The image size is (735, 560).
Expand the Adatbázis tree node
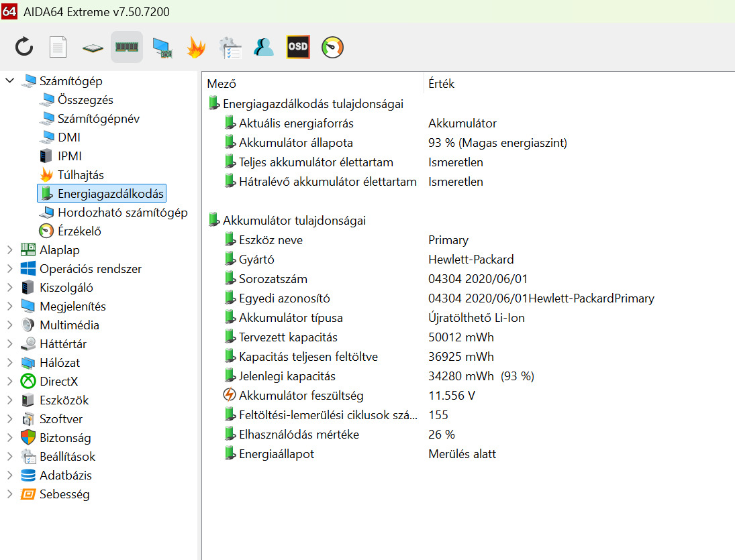click(x=10, y=475)
